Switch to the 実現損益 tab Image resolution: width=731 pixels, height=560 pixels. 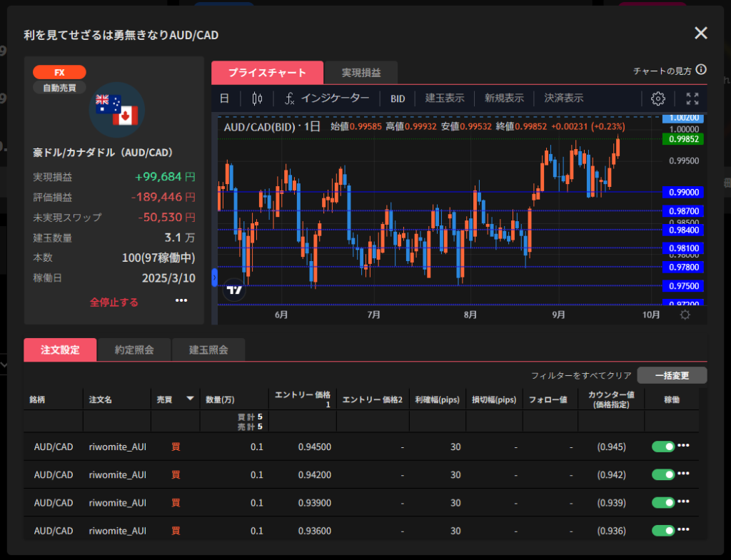[x=361, y=73]
